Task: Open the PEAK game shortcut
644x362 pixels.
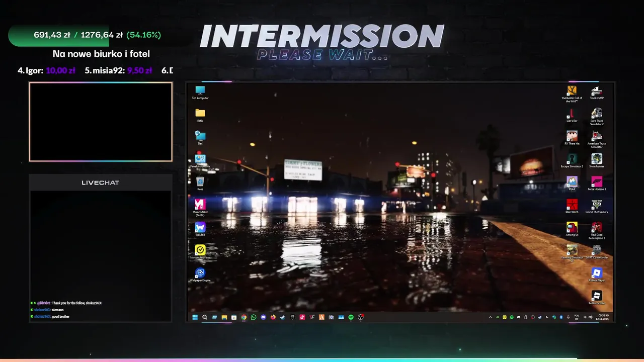Action: 572,184
